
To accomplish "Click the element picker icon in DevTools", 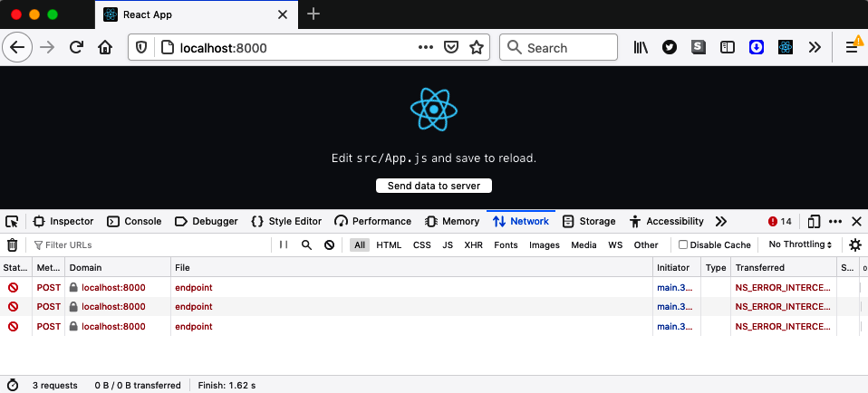I will coord(12,221).
